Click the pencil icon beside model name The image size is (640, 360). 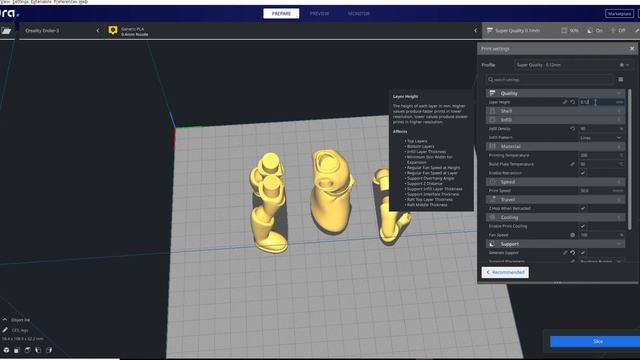click(x=5, y=330)
